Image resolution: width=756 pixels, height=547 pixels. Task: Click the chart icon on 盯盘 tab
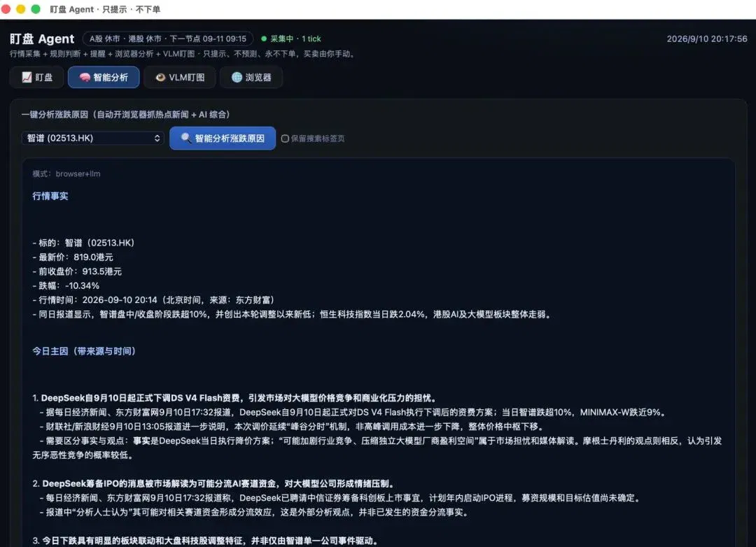(27, 77)
